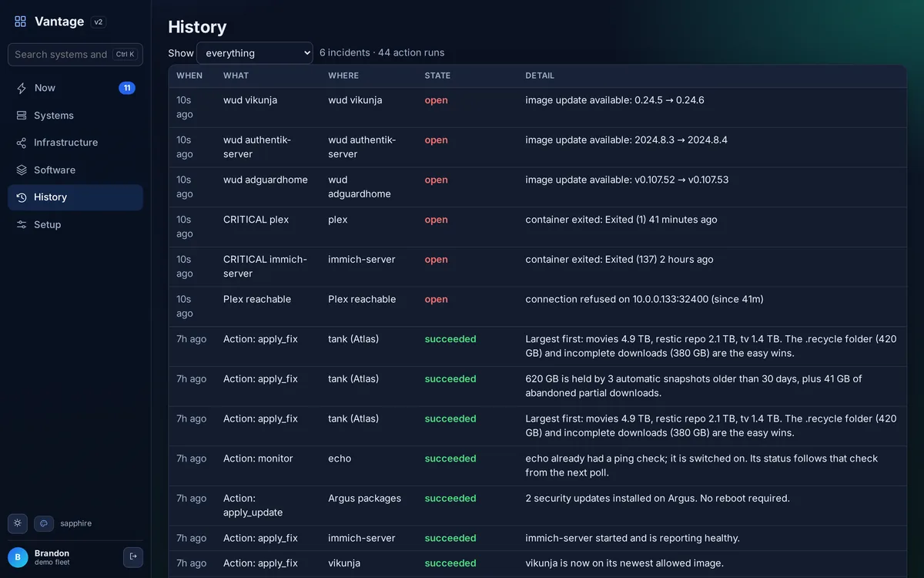Screen dimensions: 924x578
Task: Click succeeded state for Argus packages
Action: tap(450, 499)
